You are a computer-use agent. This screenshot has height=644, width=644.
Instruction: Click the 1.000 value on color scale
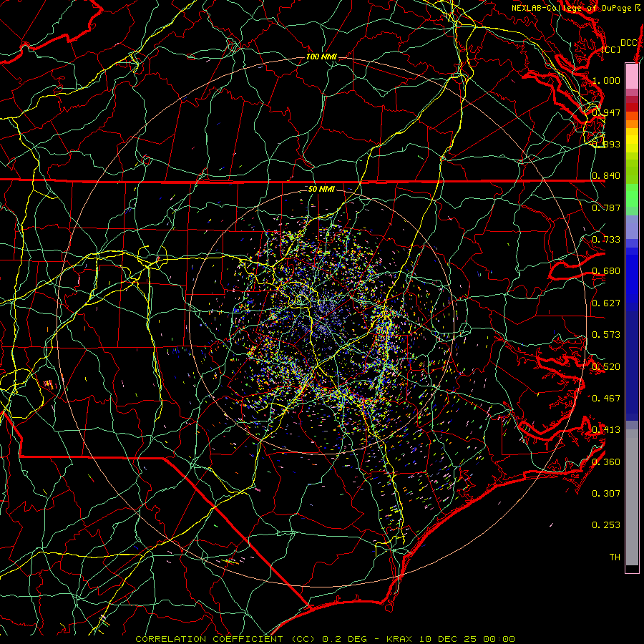pos(606,80)
